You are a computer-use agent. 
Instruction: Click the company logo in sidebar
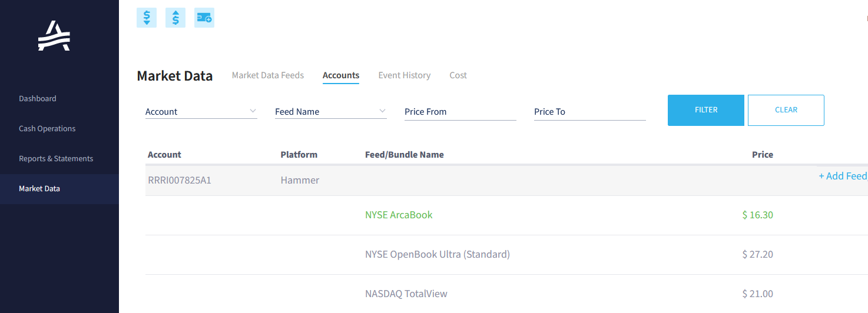click(x=54, y=36)
